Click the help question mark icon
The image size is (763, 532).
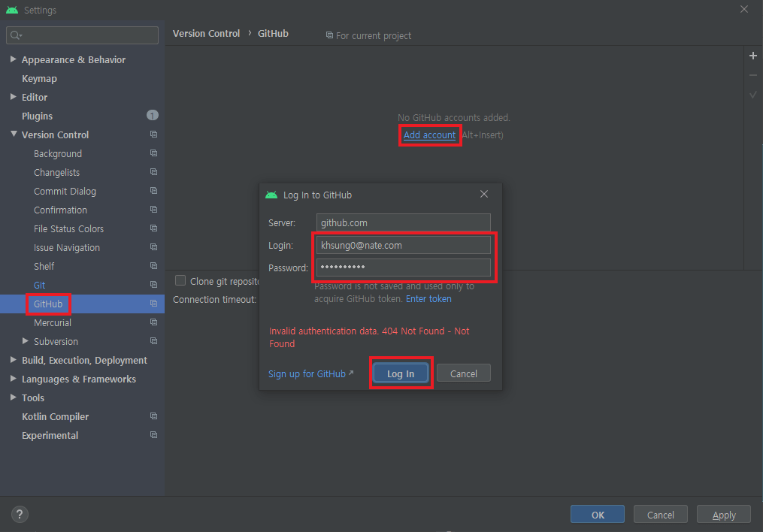[20, 515]
